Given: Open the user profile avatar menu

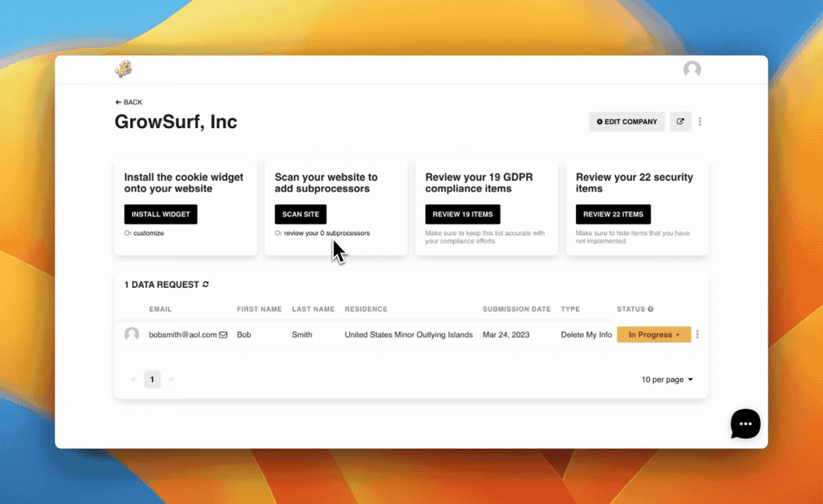Looking at the screenshot, I should coord(692,69).
